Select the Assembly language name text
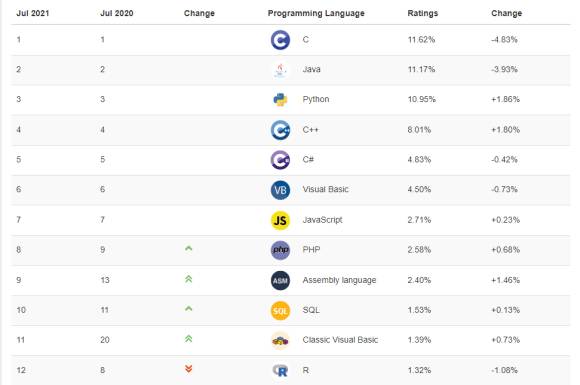 pos(339,280)
